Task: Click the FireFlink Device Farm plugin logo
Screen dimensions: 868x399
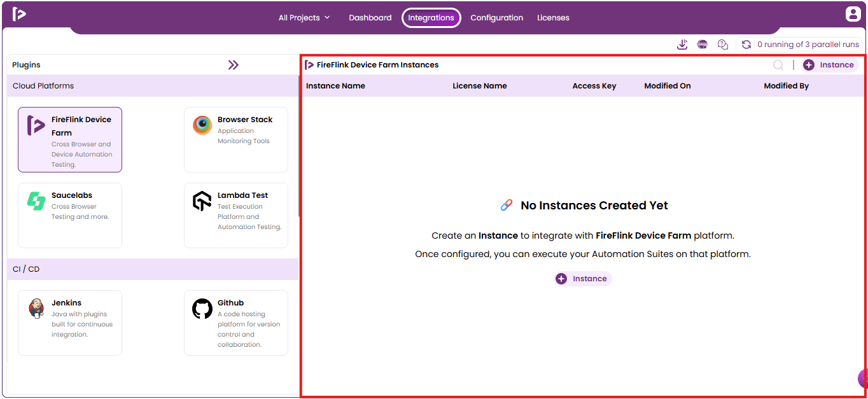Action: pyautogui.click(x=36, y=125)
